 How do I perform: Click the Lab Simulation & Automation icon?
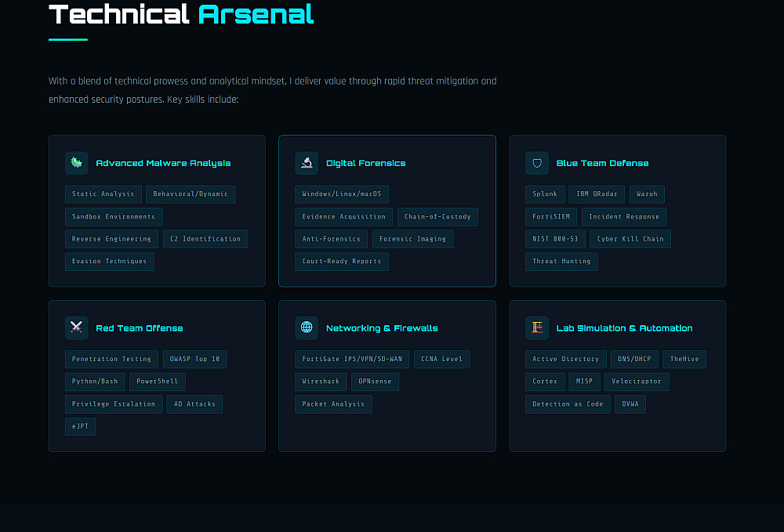(x=537, y=328)
